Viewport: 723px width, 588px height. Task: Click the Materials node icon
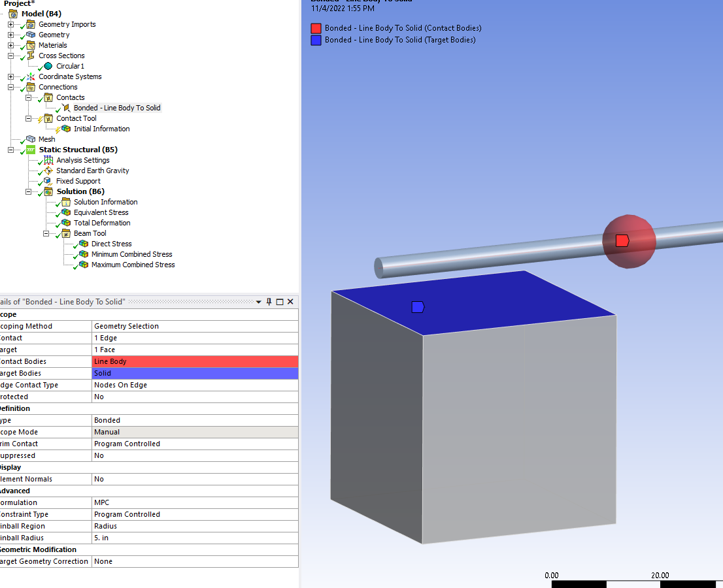coord(31,45)
